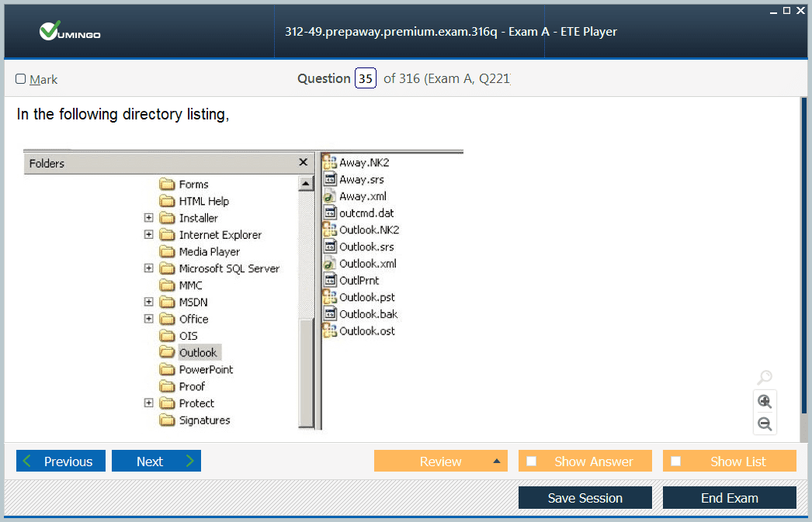Click the folder tree scroll-up arrow
The image size is (812, 522).
(306, 184)
